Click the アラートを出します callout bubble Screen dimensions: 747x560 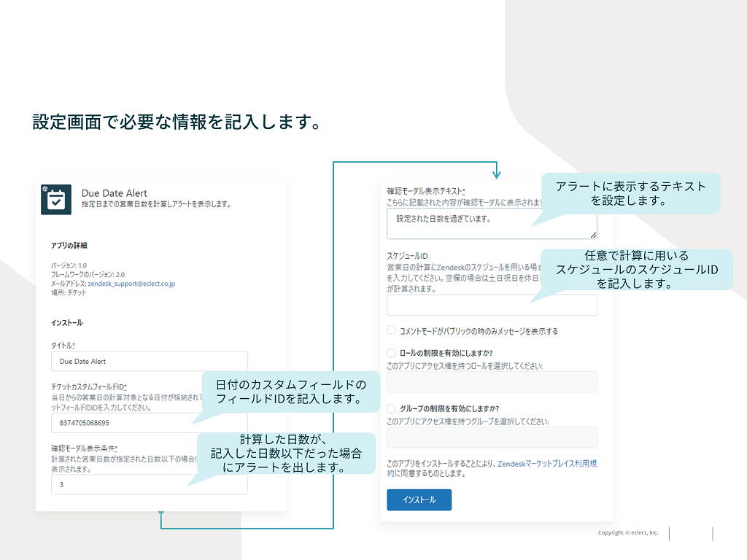[288, 453]
